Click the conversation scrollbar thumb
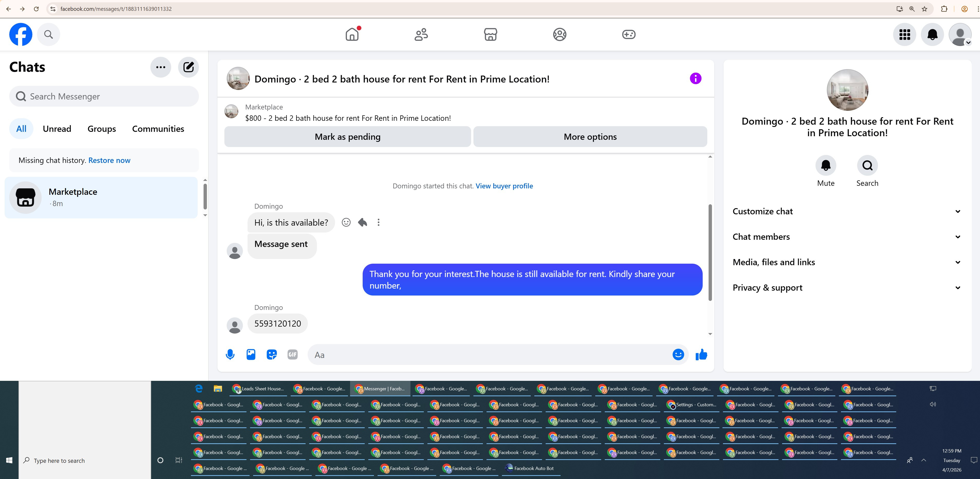 [710, 252]
